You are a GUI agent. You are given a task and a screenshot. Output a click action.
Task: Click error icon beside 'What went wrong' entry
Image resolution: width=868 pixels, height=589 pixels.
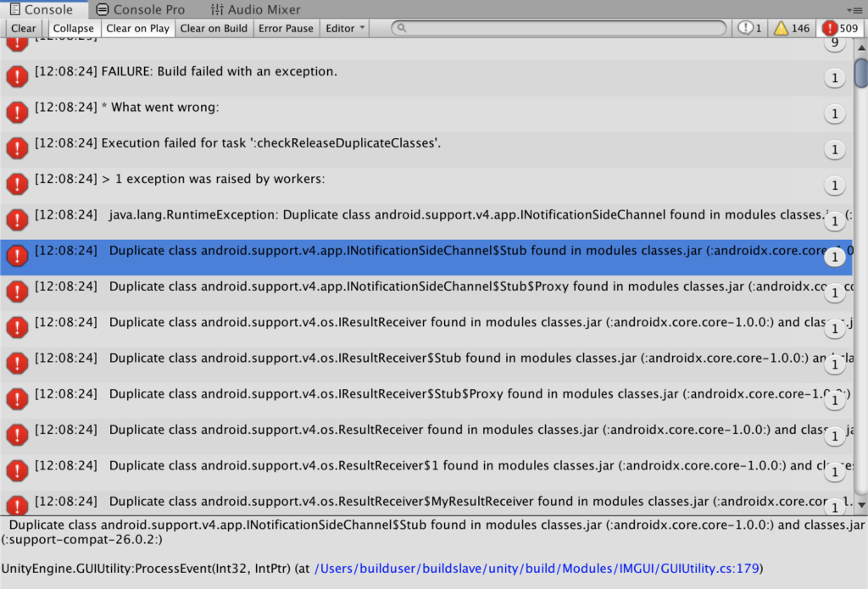coord(17,111)
